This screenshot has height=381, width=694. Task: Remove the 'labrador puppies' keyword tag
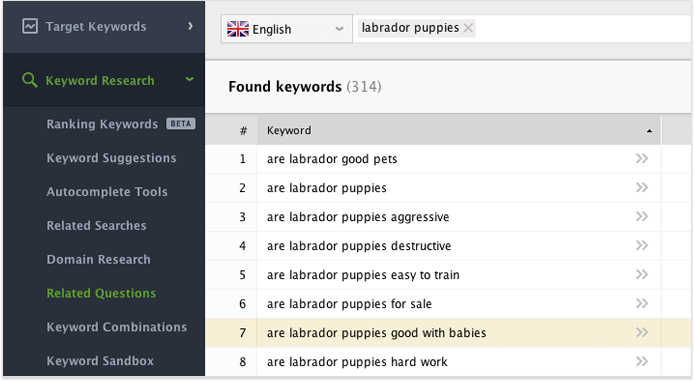(x=468, y=28)
